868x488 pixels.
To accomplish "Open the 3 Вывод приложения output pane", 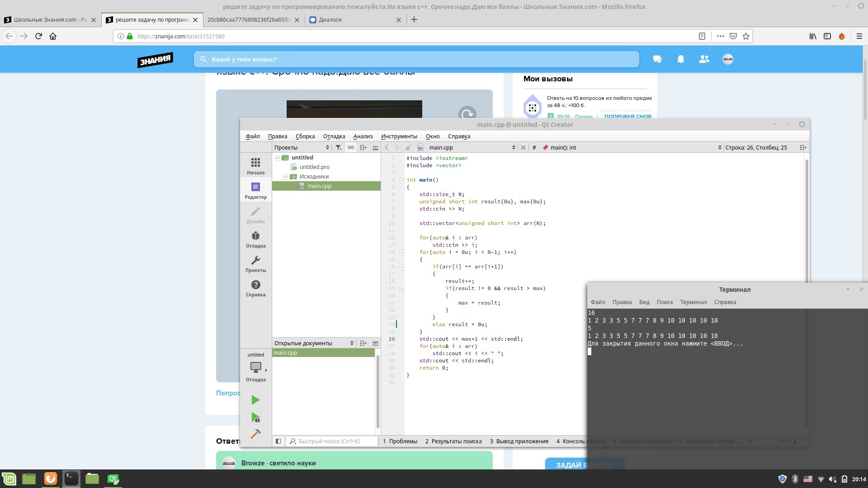I will tap(519, 441).
